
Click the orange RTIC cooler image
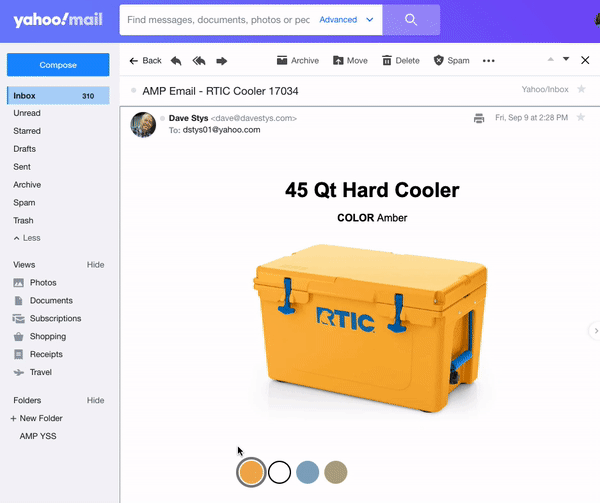tap(370, 328)
